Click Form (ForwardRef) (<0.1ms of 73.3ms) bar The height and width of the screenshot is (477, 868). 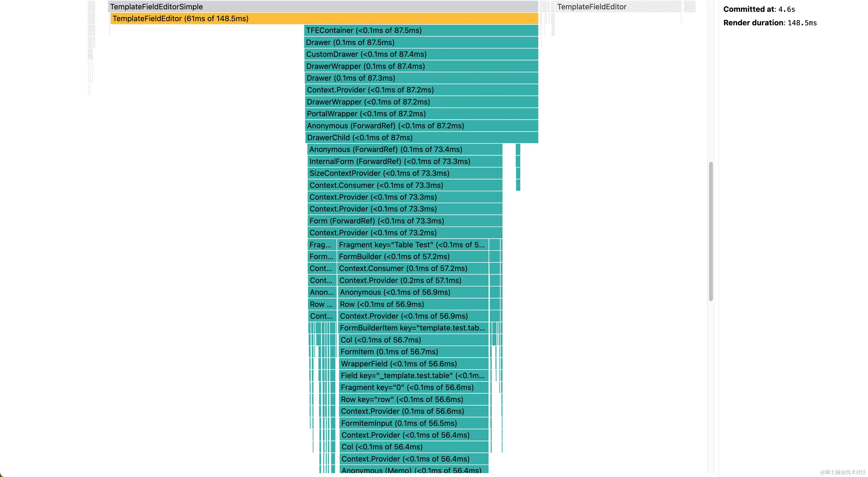[405, 221]
